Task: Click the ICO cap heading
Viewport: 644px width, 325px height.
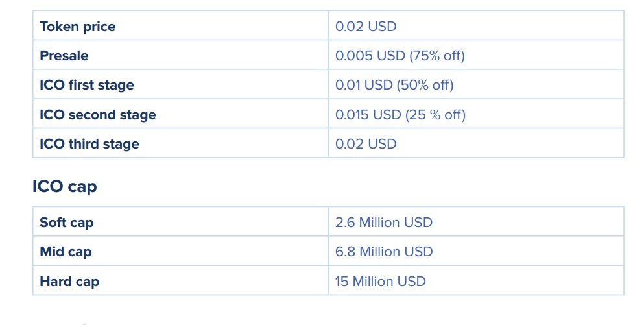Action: tap(64, 187)
